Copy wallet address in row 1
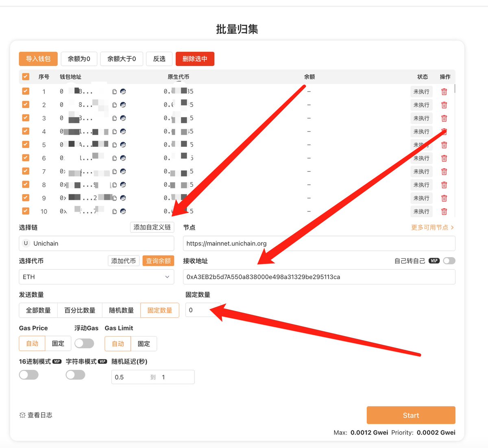Image resolution: width=488 pixels, height=448 pixels. pyautogui.click(x=115, y=92)
